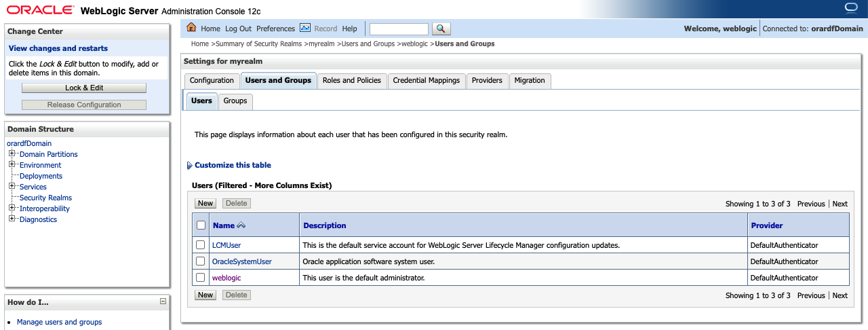The height and width of the screenshot is (330, 868).
Task: Open the Groups subtab
Action: 235,100
